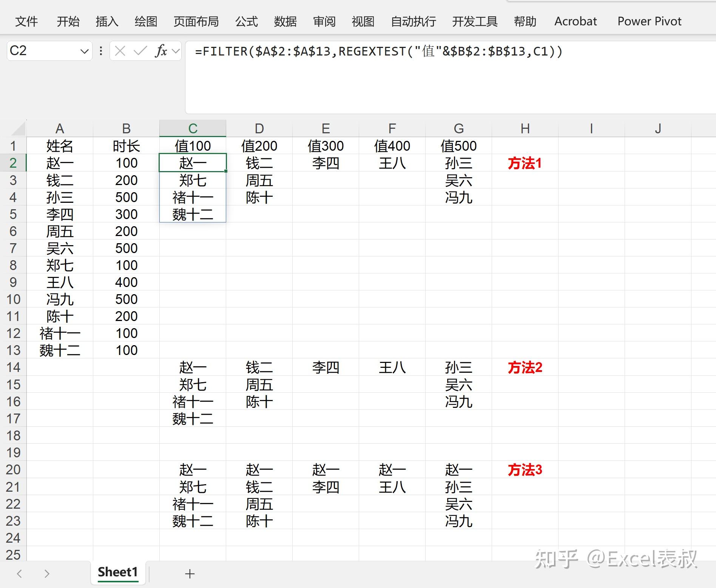This screenshot has height=588, width=716.
Task: Open the 插入 ribbon tab
Action: tap(107, 22)
